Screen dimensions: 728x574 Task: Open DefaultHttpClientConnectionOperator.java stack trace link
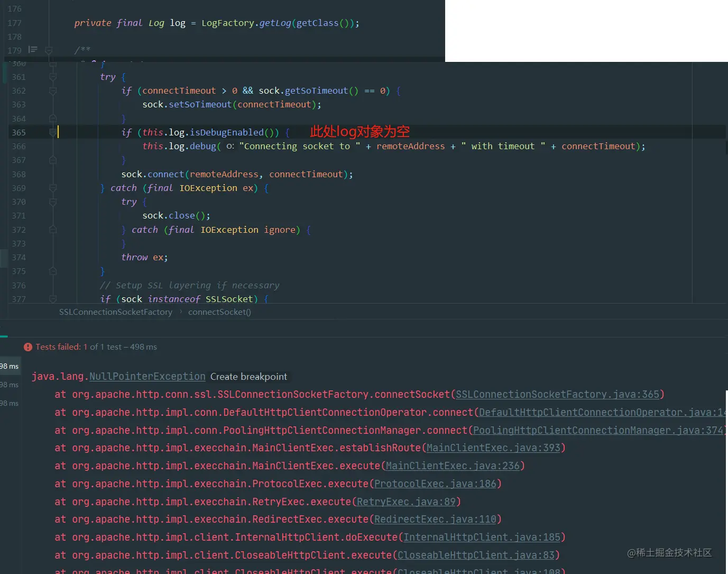click(x=603, y=412)
